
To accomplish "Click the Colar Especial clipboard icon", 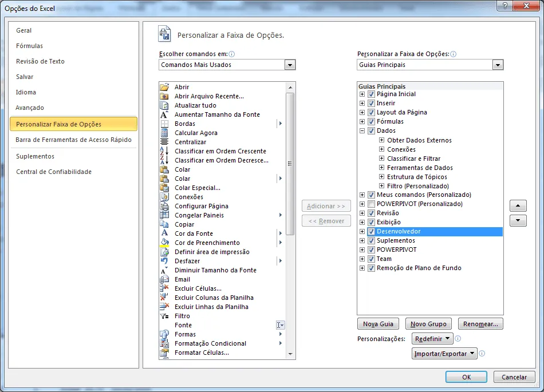I will click(164, 188).
